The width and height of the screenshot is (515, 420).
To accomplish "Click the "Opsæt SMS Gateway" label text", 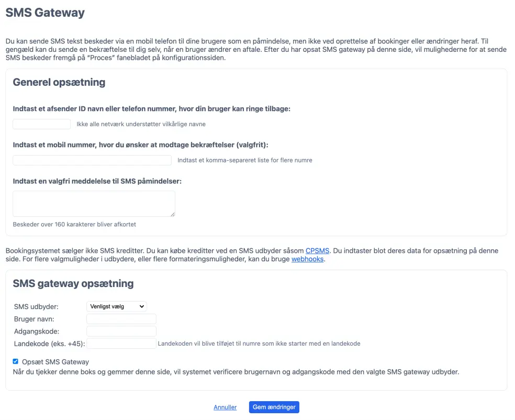I will (55, 362).
